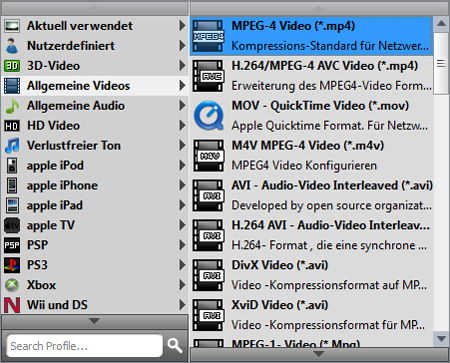Choose MOV - QuickTime Video (*.mov)
This screenshot has height=363, width=450.
(311, 116)
